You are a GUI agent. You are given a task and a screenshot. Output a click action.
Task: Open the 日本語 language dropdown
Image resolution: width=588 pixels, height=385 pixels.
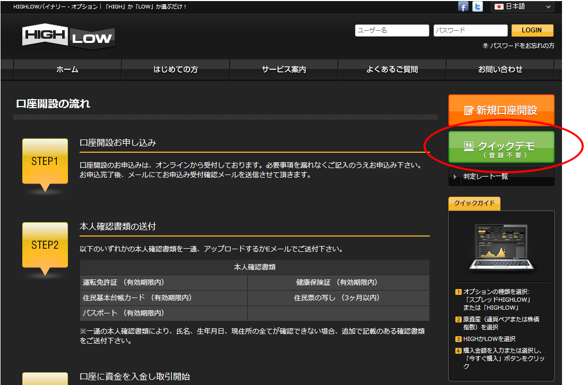tap(523, 7)
